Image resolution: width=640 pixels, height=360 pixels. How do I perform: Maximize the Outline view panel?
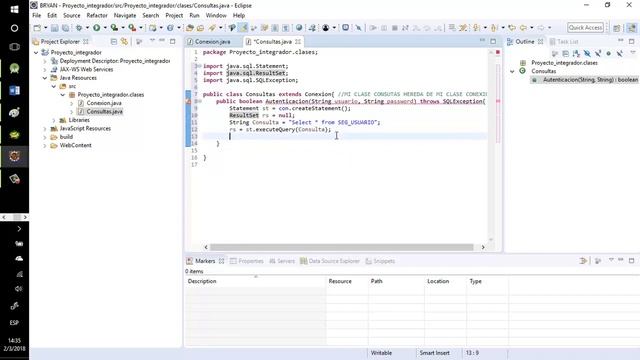coord(631,41)
